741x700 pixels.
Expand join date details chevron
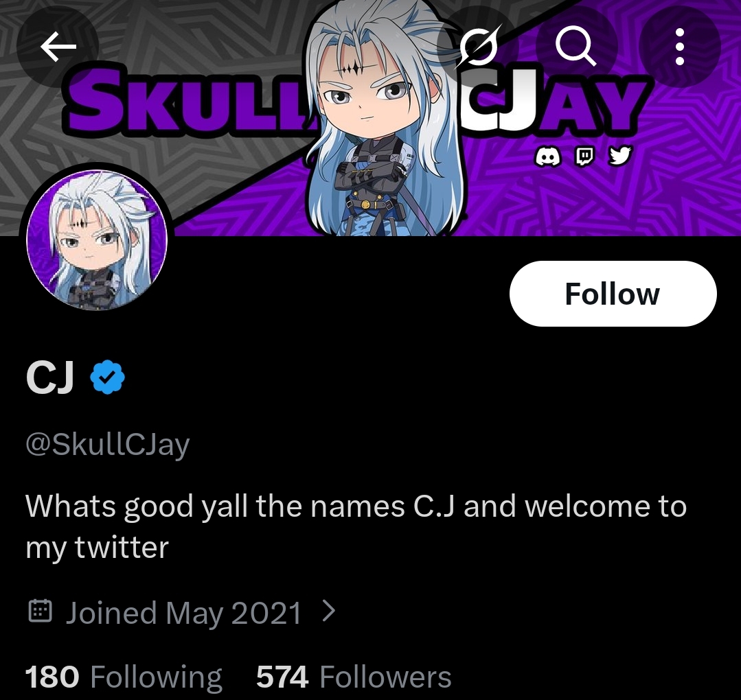(328, 611)
